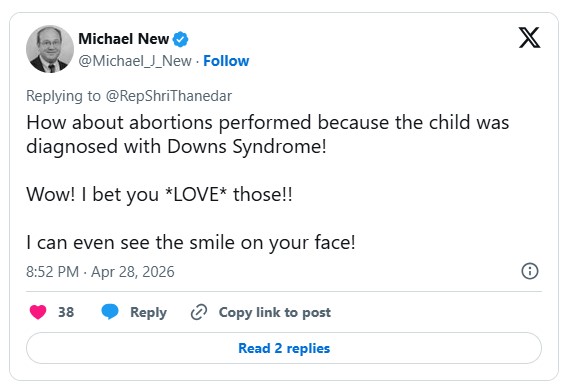The height and width of the screenshot is (384, 575).
Task: Click the Downs Syndrome paragraph text
Action: [268, 134]
